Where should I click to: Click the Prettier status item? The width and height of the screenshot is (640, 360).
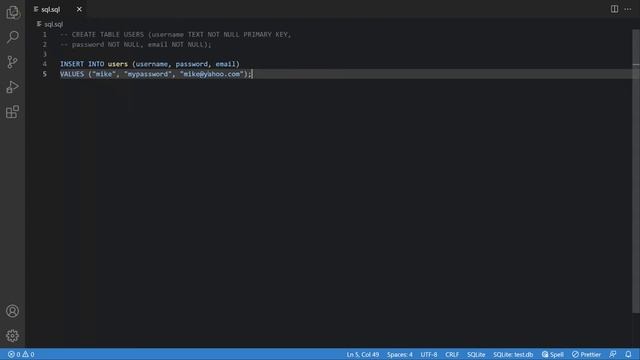[x=586, y=354]
